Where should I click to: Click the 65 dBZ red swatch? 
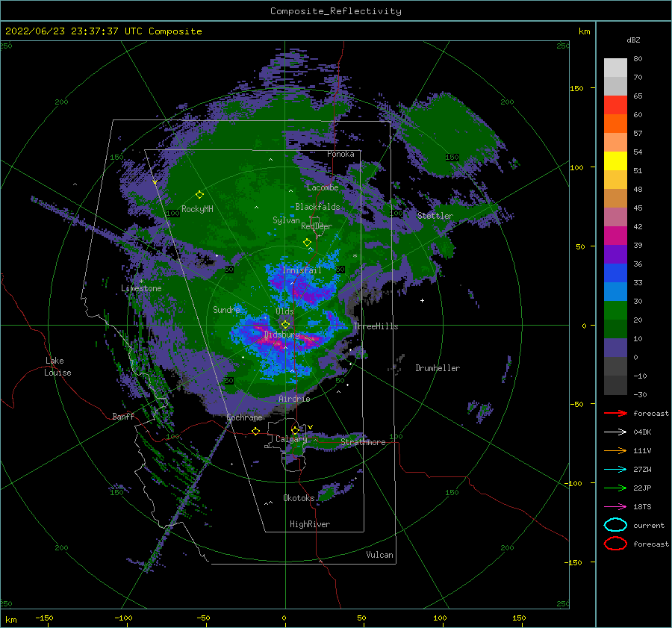pos(615,105)
